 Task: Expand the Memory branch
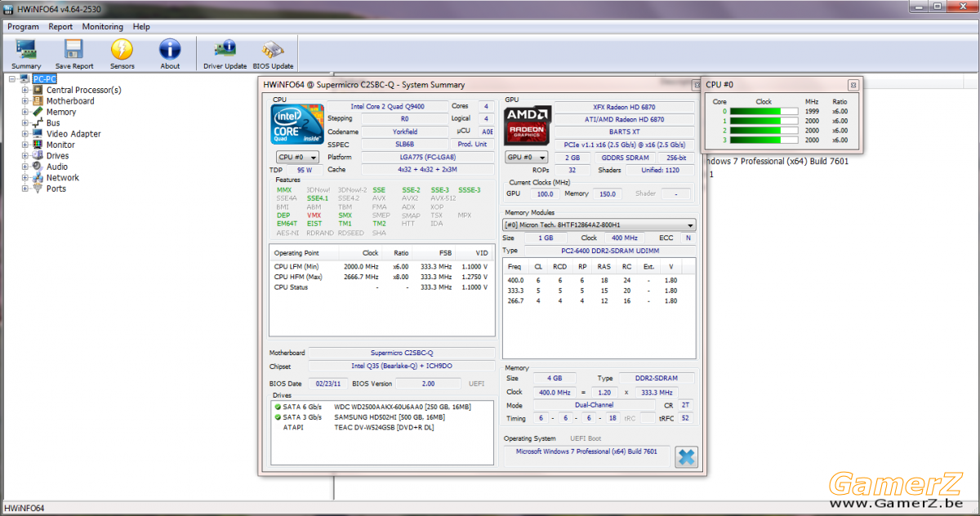point(25,112)
